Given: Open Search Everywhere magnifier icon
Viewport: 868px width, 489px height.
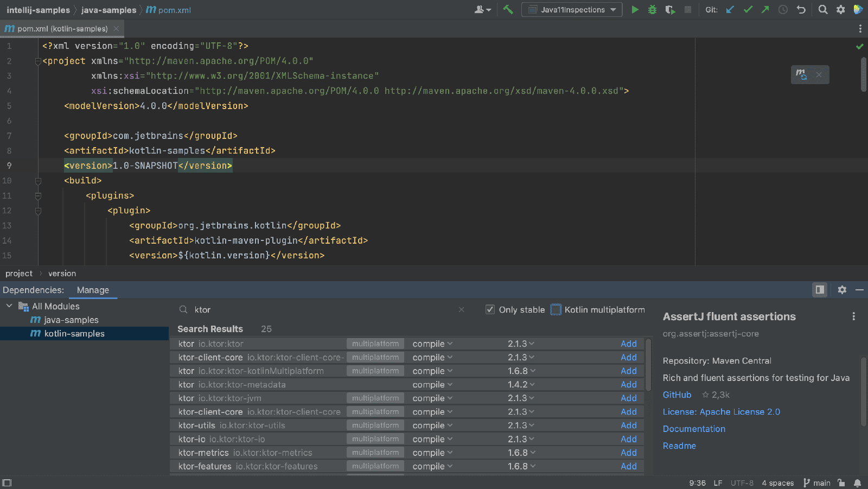Looking at the screenshot, I should (823, 10).
